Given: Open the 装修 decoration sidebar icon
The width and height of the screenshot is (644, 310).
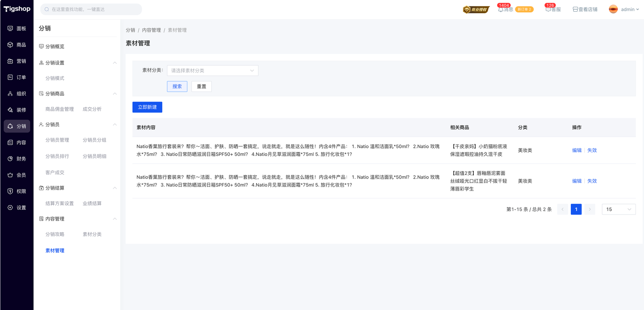Looking at the screenshot, I should click(10, 110).
